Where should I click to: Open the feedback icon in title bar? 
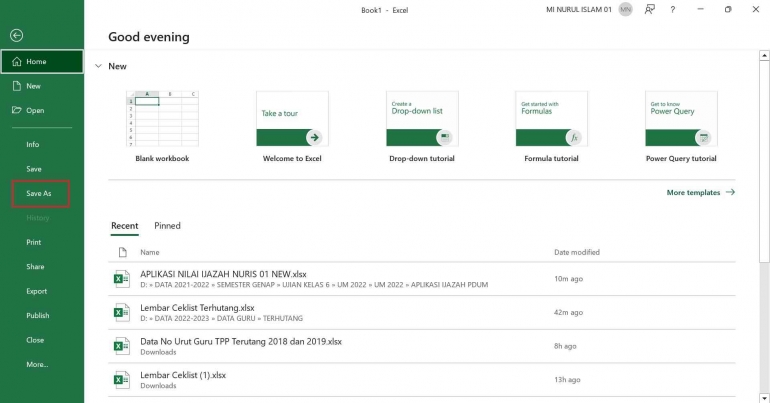point(650,9)
